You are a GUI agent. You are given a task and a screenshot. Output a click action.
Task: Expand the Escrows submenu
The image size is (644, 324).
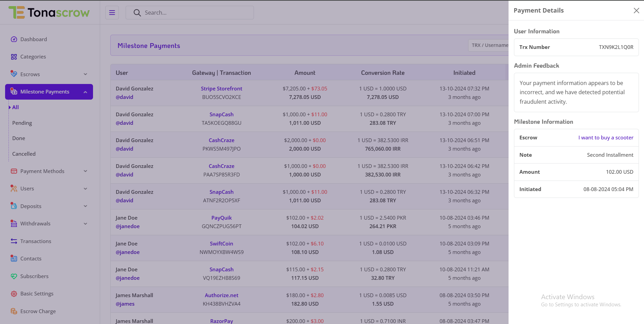[85, 74]
